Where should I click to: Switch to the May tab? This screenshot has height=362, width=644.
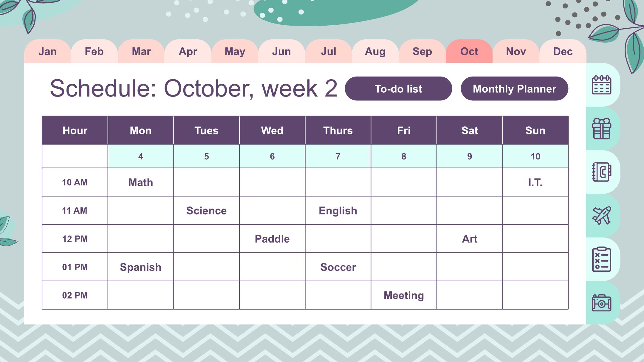235,51
